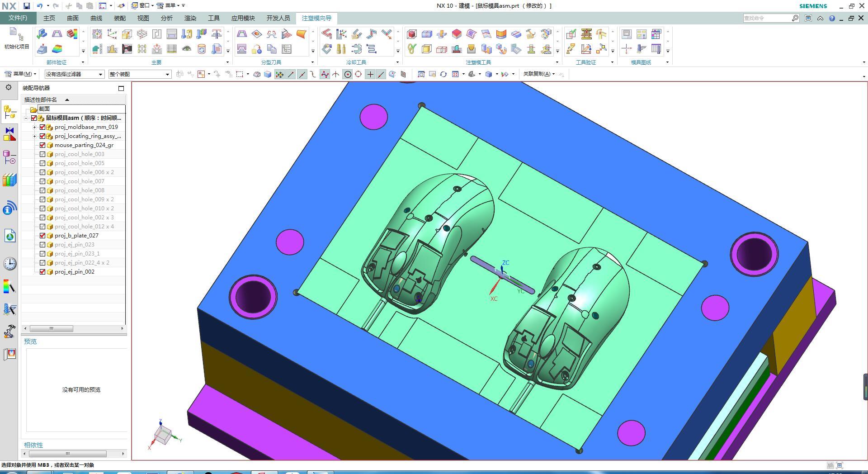This screenshot has height=474, width=868.
Task: Click the Save icon in quick access toolbar
Action: (x=27, y=6)
